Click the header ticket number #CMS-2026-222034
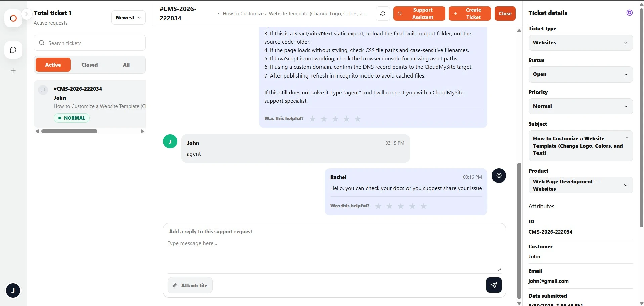This screenshot has height=306, width=644. click(x=178, y=14)
